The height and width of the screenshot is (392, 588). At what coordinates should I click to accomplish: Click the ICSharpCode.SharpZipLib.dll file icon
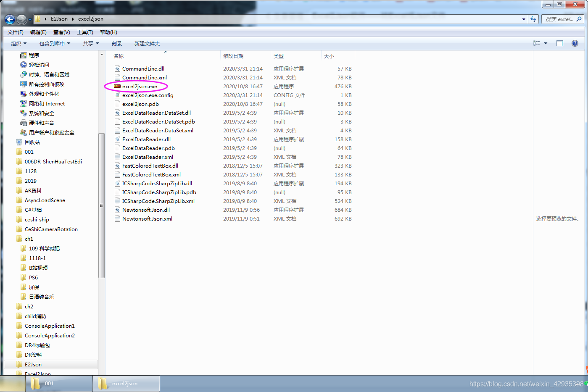click(x=118, y=183)
